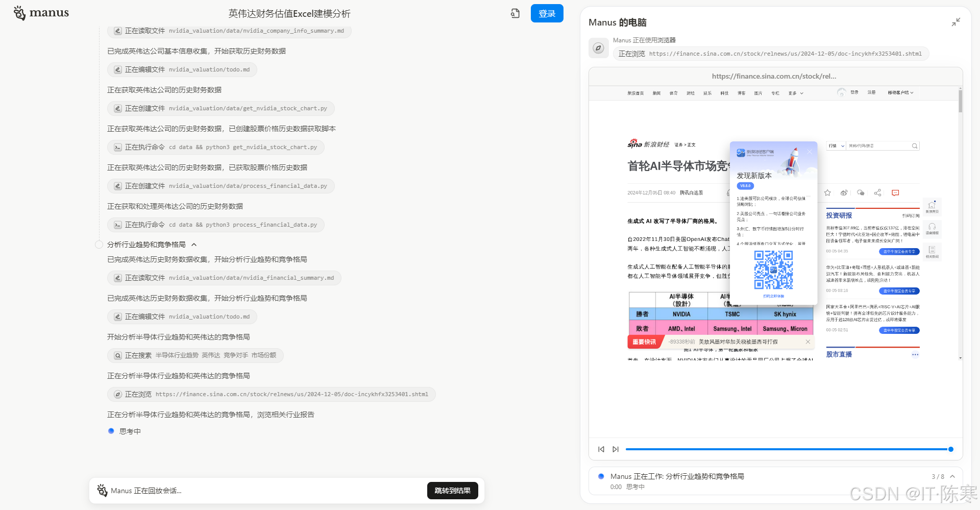This screenshot has width=980, height=510.
Task: Open the 正在搜索 半导体行业趋势 step
Action: point(195,355)
